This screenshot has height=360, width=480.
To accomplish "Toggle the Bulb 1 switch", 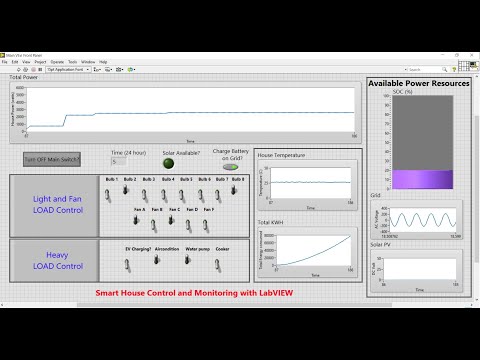I will tap(108, 195).
